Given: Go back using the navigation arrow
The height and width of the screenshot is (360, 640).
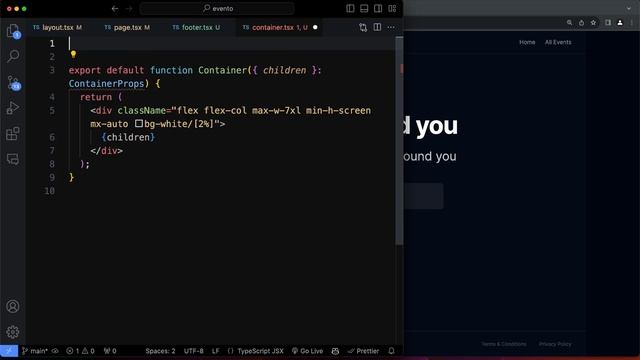Looking at the screenshot, I should 115,8.
